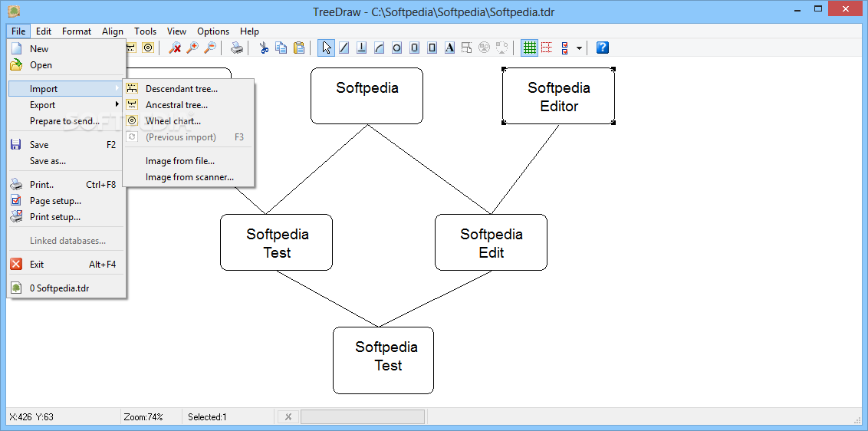Open recent file 0 Softpedia.tdr
Viewport: 868px width, 431px height.
tap(67, 288)
